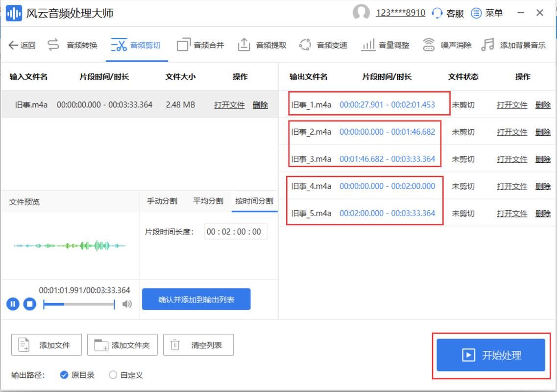Click the 片段时间长度 time input field
The image size is (557, 392).
pyautogui.click(x=235, y=231)
